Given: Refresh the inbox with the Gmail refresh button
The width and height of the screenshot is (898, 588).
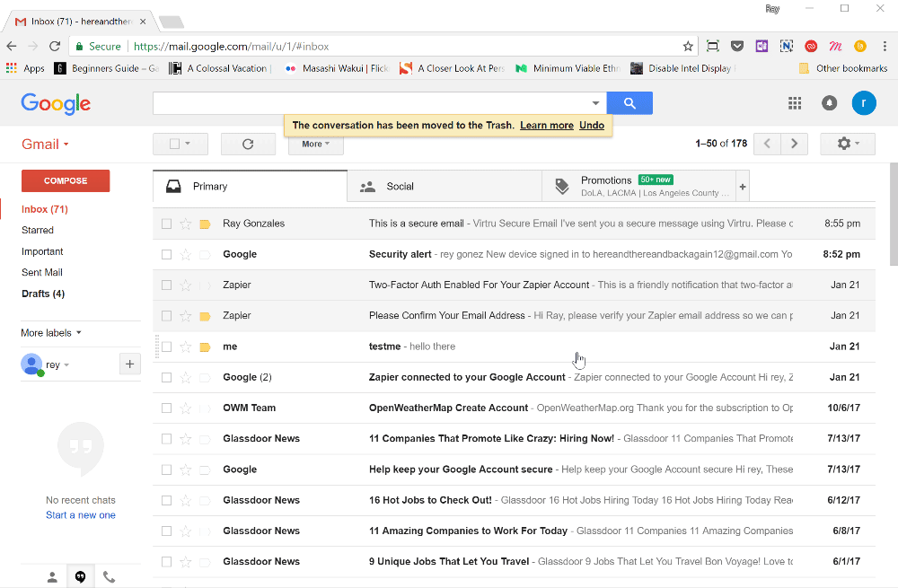Looking at the screenshot, I should (x=248, y=145).
